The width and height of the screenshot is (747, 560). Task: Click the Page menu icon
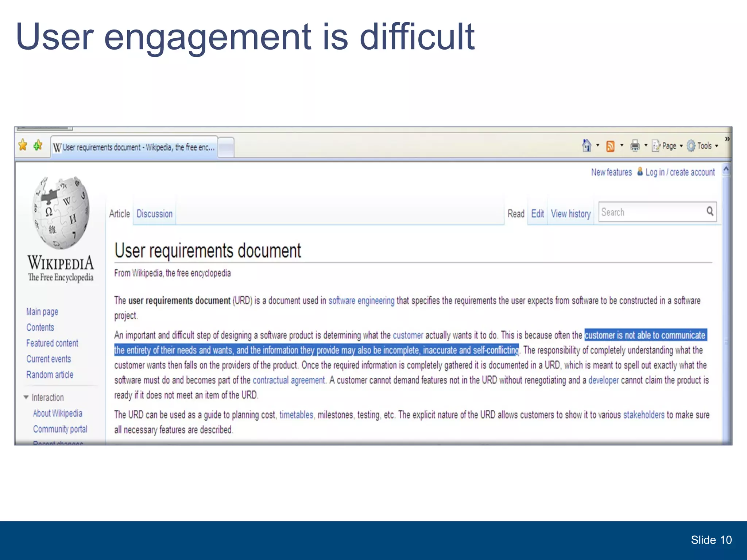pos(656,146)
